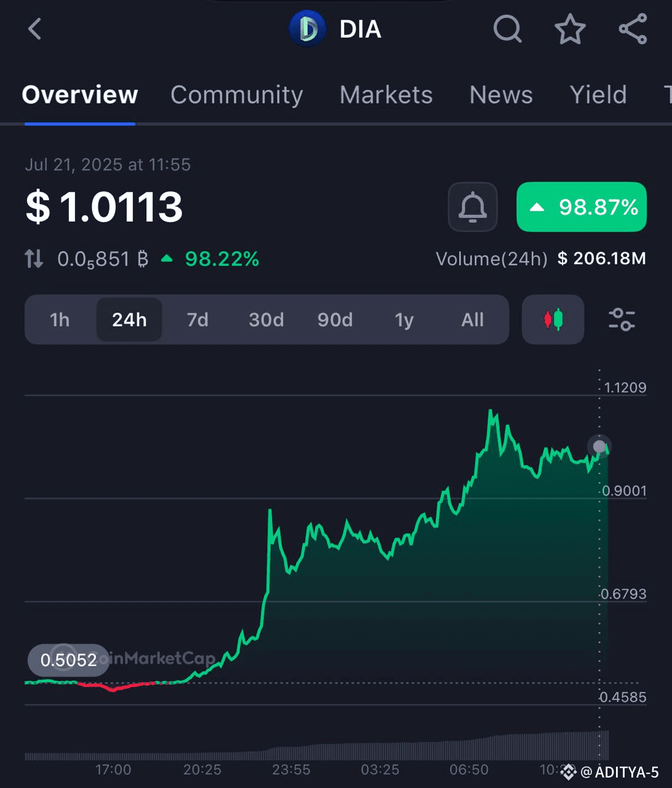Viewport: 672px width, 788px height.
Task: Tap the 98.87% change badge
Action: [582, 207]
